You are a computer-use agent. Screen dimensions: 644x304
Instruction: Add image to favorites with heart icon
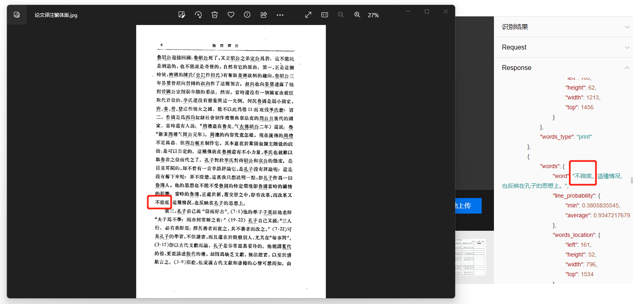point(231,15)
